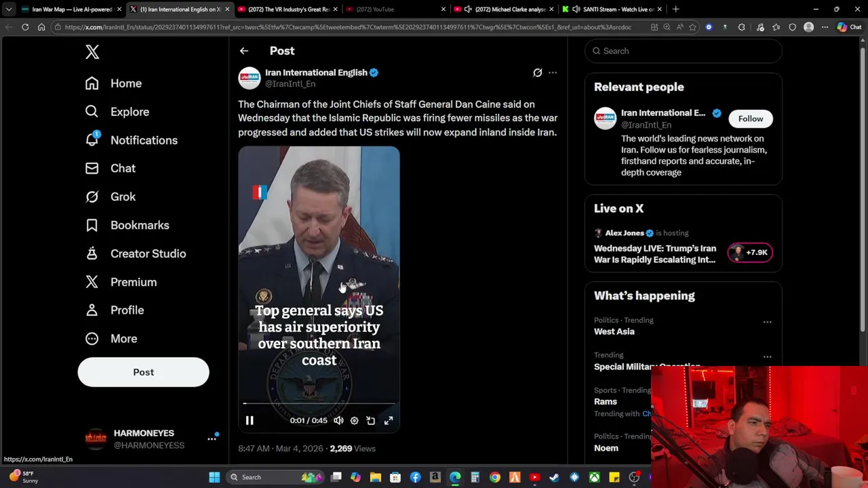Image resolution: width=868 pixels, height=488 pixels.
Task: Click the browser home icon
Action: click(41, 27)
